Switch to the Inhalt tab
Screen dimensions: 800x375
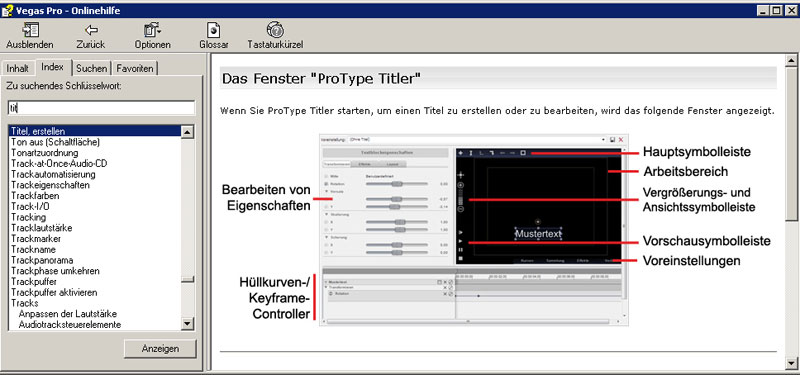[18, 68]
